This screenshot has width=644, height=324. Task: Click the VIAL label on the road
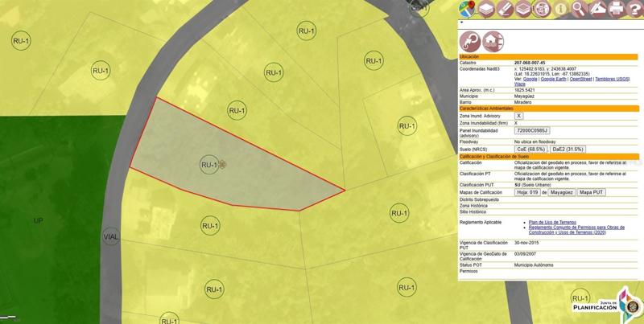click(x=111, y=237)
